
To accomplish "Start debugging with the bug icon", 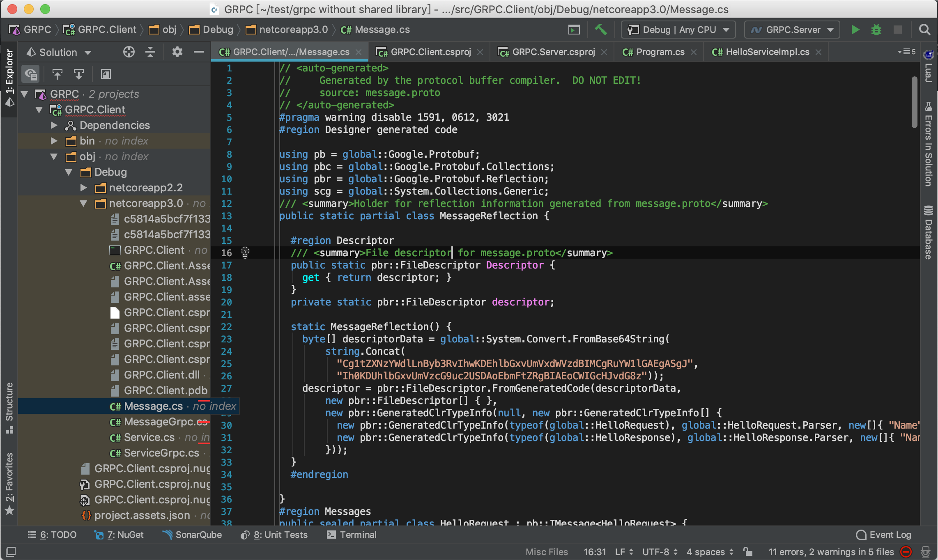I will click(876, 30).
